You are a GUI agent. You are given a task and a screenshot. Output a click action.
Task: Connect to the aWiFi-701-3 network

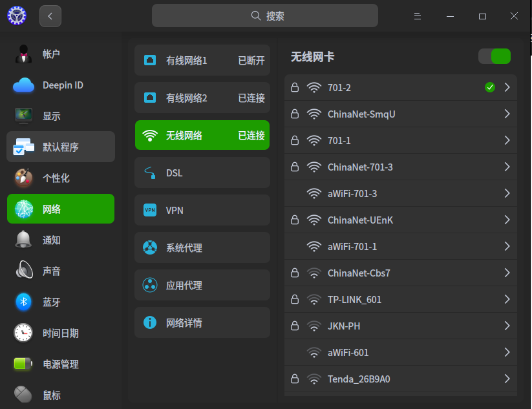pyautogui.click(x=352, y=193)
